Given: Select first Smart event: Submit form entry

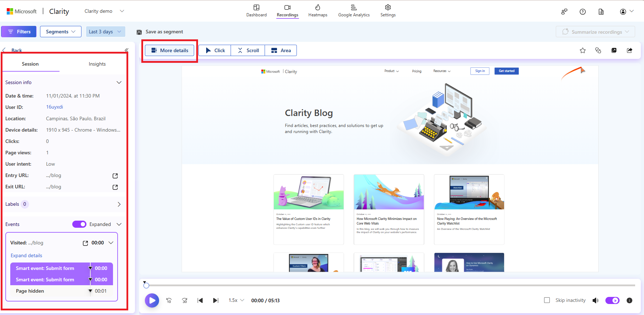Looking at the screenshot, I should (62, 268).
